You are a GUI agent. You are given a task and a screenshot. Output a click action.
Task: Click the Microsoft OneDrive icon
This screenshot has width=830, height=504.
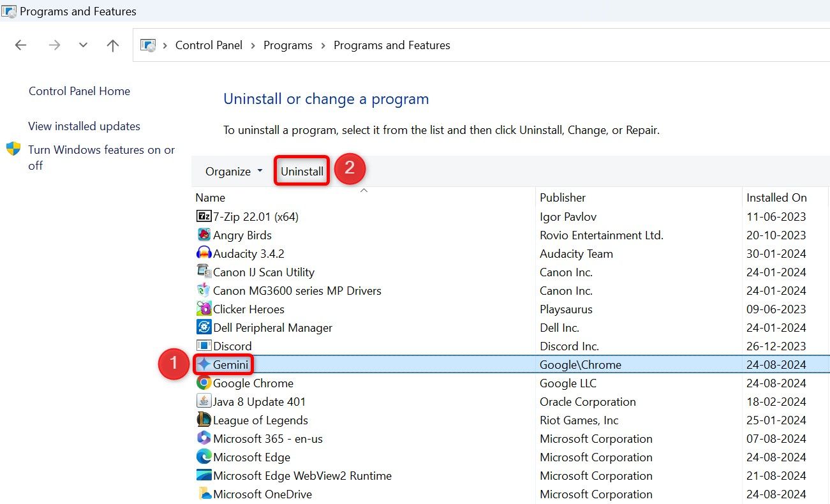tap(203, 494)
